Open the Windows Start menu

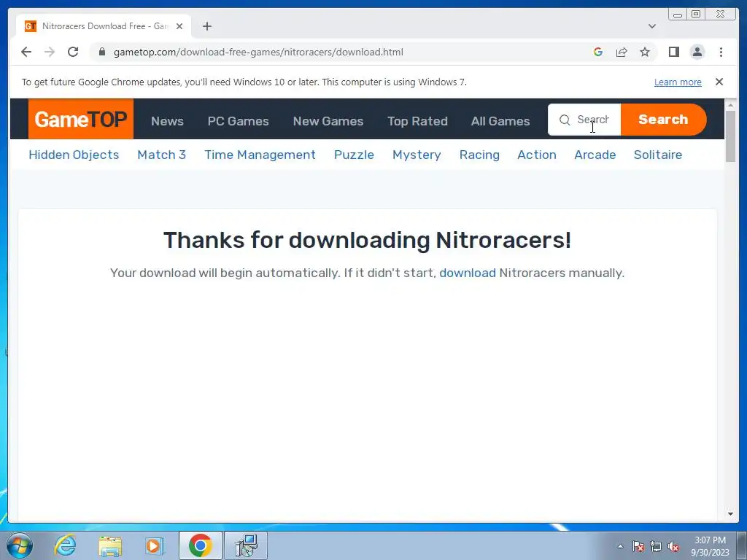click(x=20, y=545)
